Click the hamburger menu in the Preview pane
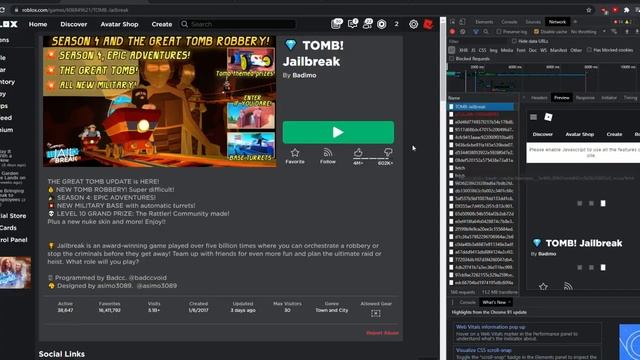Image resolution: width=640 pixels, height=360 pixels. pos(533,117)
